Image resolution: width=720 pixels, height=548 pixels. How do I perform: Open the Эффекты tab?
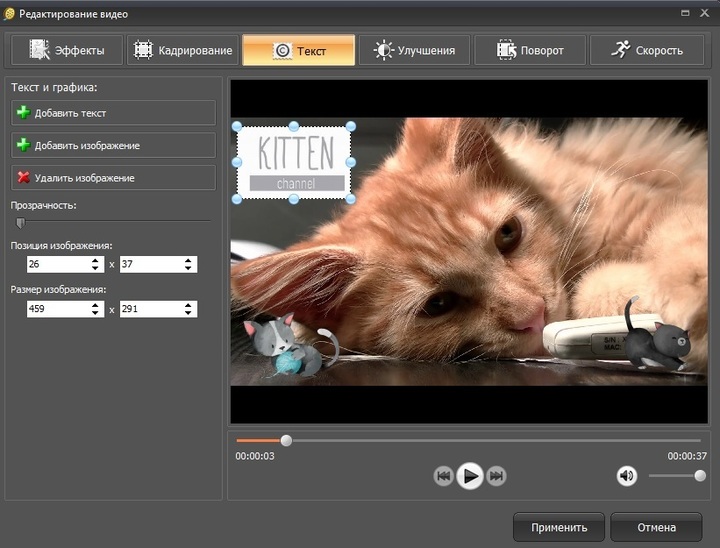point(67,50)
